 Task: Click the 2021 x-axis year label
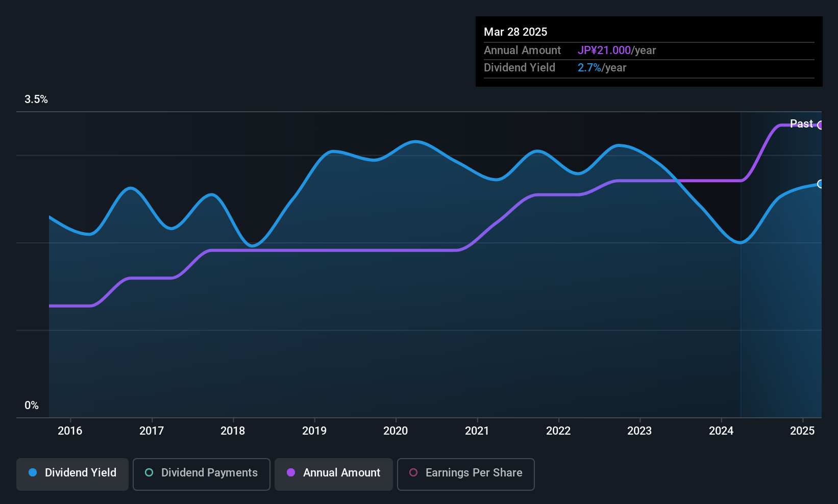[x=477, y=431]
